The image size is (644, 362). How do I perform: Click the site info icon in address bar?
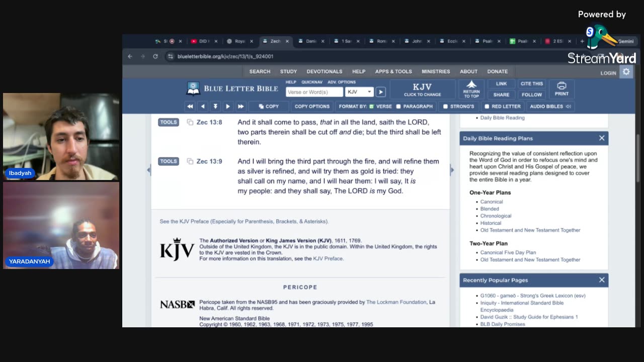click(x=171, y=56)
